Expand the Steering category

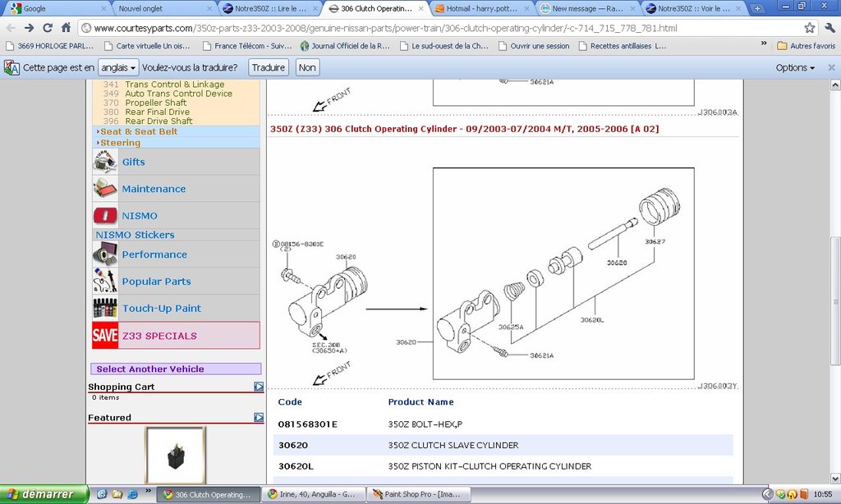tap(120, 143)
